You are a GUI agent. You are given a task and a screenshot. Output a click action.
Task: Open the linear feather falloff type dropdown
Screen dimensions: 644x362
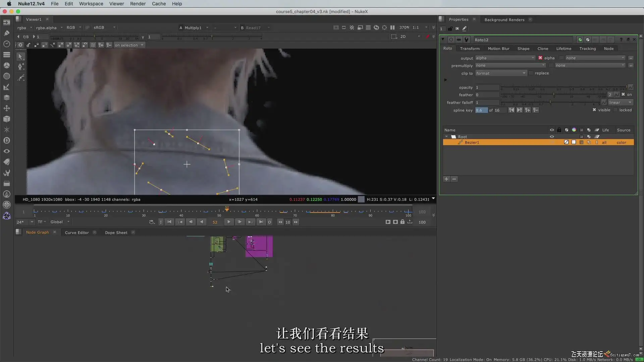620,103
